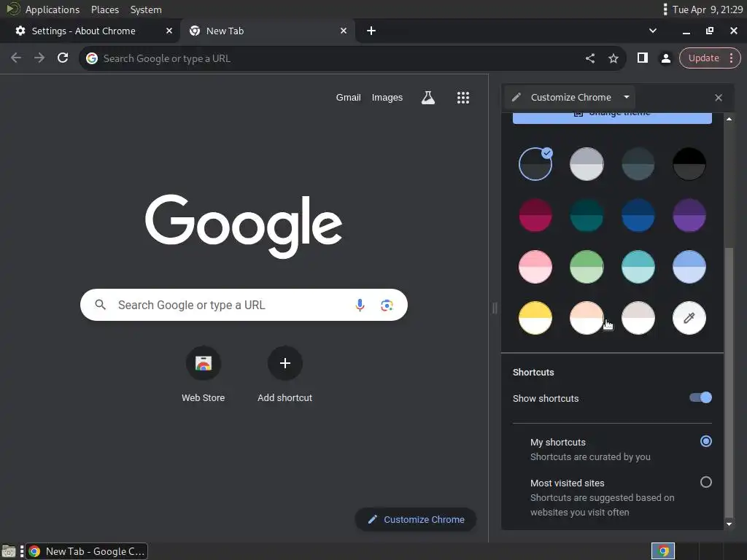Select the Most visited sites radio option
747x560 pixels.
(x=705, y=483)
